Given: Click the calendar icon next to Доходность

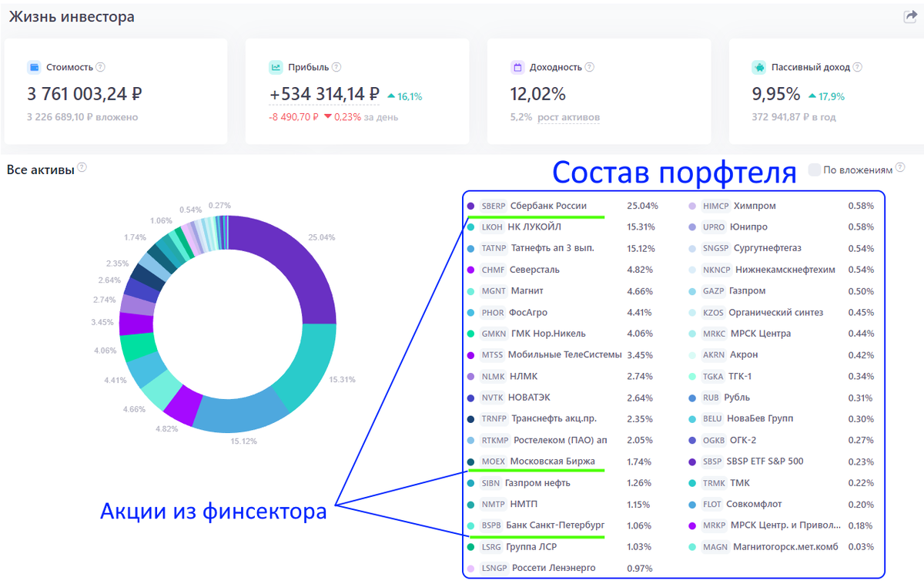Looking at the screenshot, I should [x=517, y=67].
